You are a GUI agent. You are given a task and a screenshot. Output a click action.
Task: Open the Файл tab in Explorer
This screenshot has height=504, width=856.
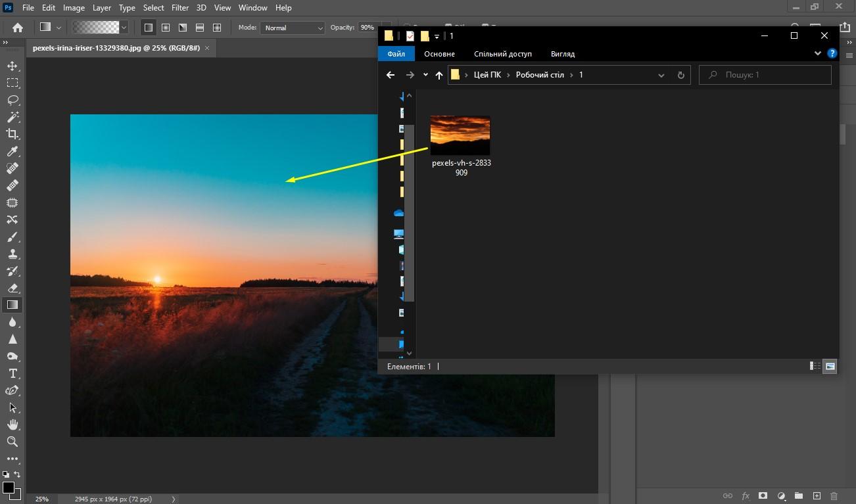pos(396,54)
